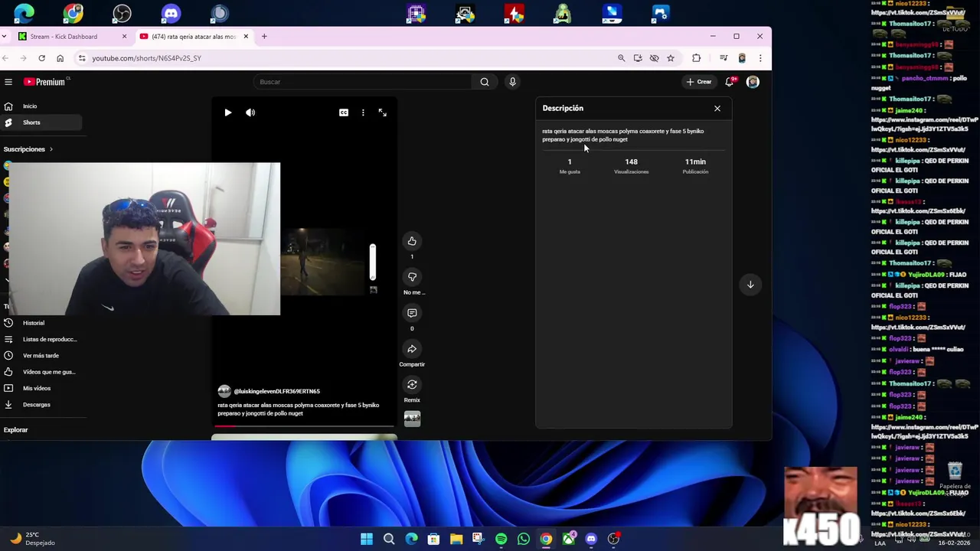Open weather widget 25°C Despejado
Screen dimensions: 980x551
click(32, 539)
